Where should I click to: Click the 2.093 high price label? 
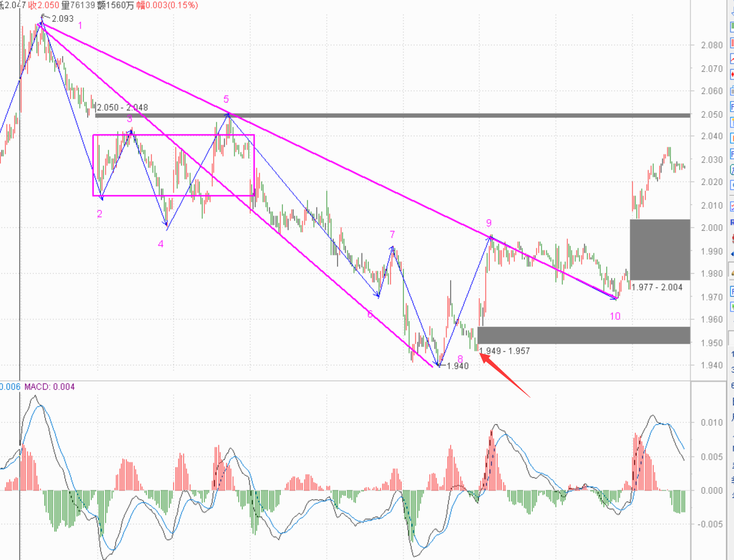point(63,19)
